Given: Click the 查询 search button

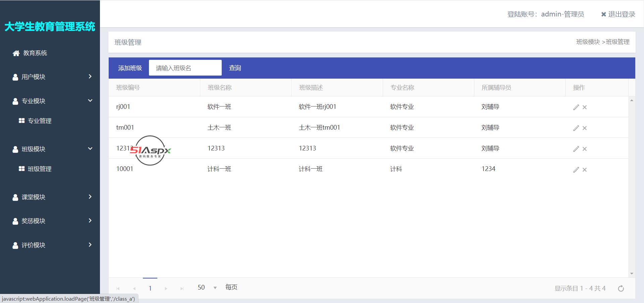Looking at the screenshot, I should pyautogui.click(x=235, y=68).
